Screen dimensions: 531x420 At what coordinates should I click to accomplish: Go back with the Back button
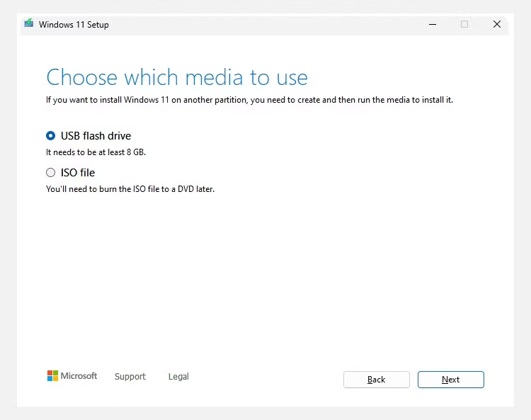click(x=376, y=380)
